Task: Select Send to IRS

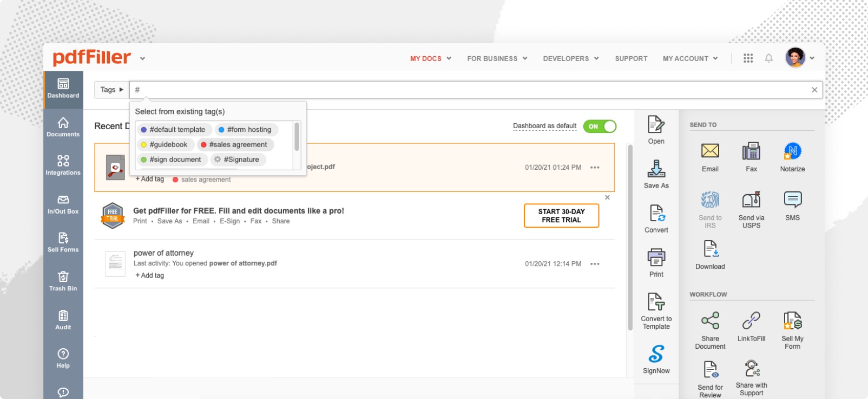Action: click(x=710, y=210)
